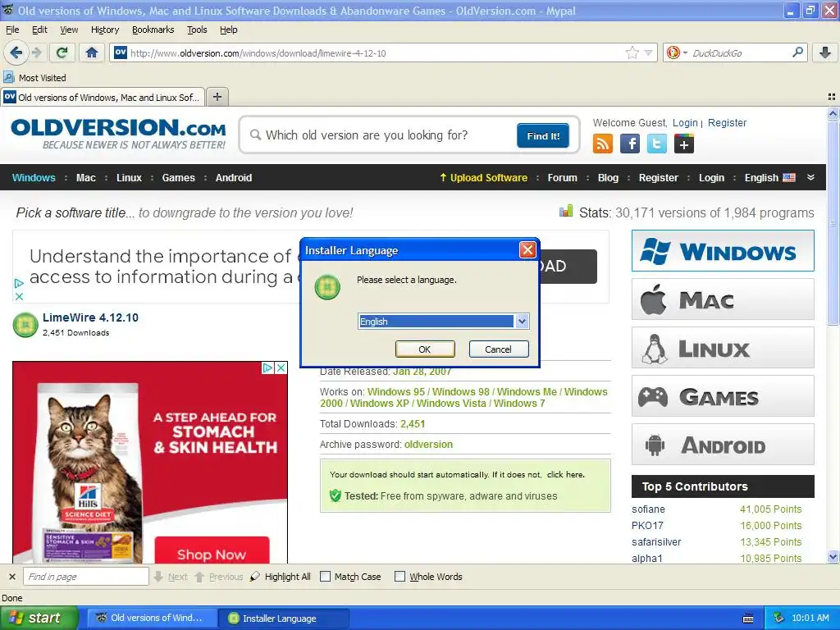Open the browser home page icon
The width and height of the screenshot is (840, 630).
point(92,52)
